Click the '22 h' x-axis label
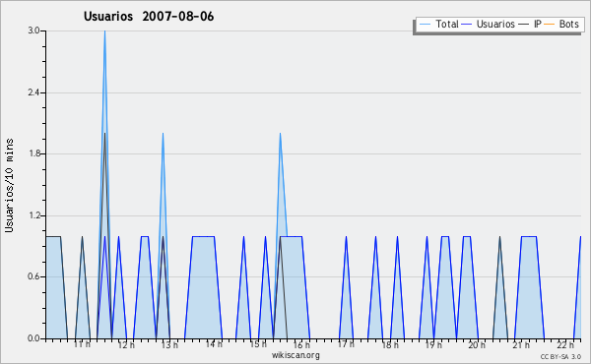Screen dimensions: 591x364 pos(565,344)
